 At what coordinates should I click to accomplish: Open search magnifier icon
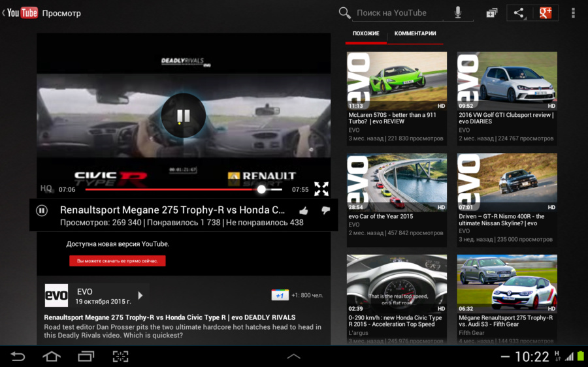(x=344, y=13)
